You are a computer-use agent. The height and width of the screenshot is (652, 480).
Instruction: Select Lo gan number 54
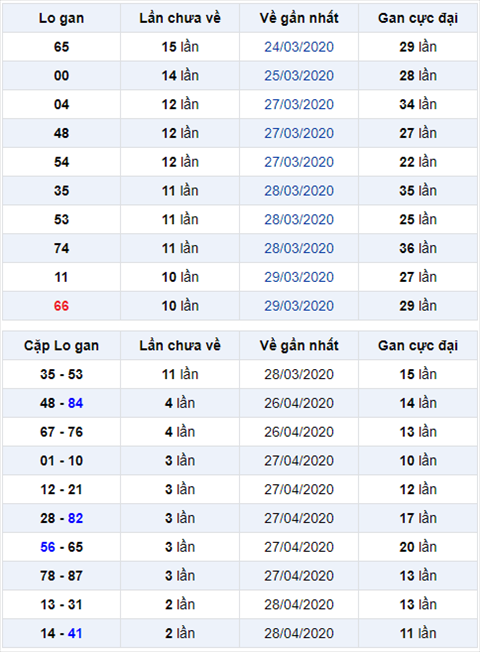(x=61, y=162)
